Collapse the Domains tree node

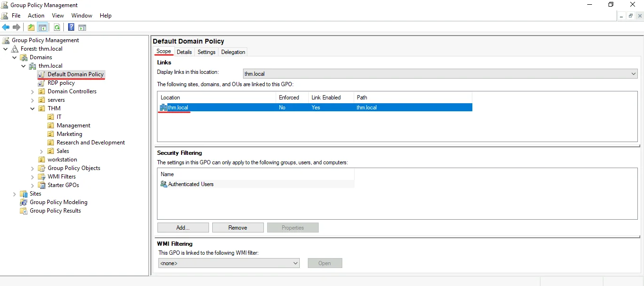click(x=14, y=57)
